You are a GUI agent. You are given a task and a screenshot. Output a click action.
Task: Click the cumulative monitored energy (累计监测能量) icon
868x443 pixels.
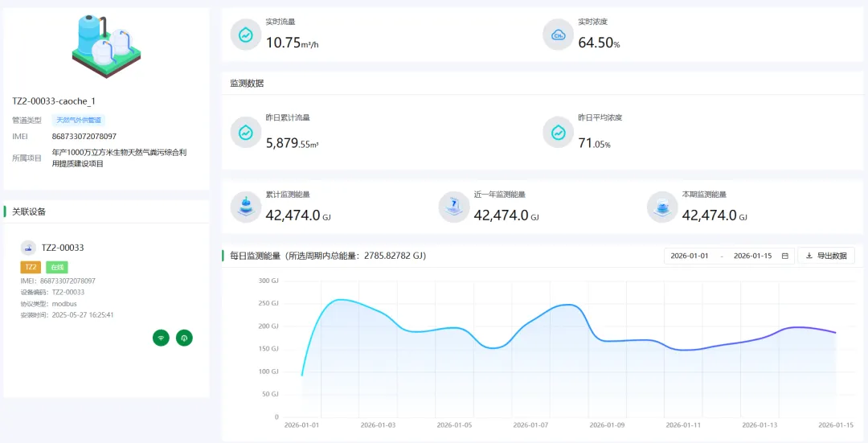tap(246, 207)
